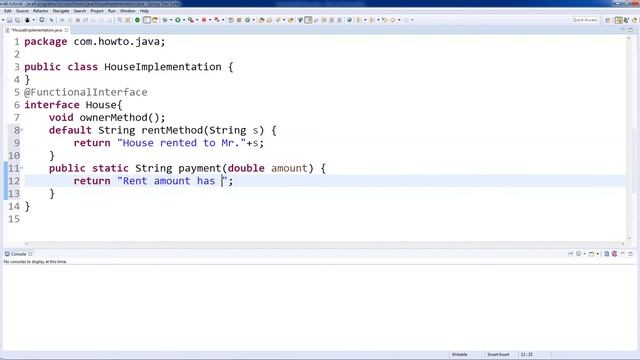Open the Edit menu

click(x=7, y=11)
